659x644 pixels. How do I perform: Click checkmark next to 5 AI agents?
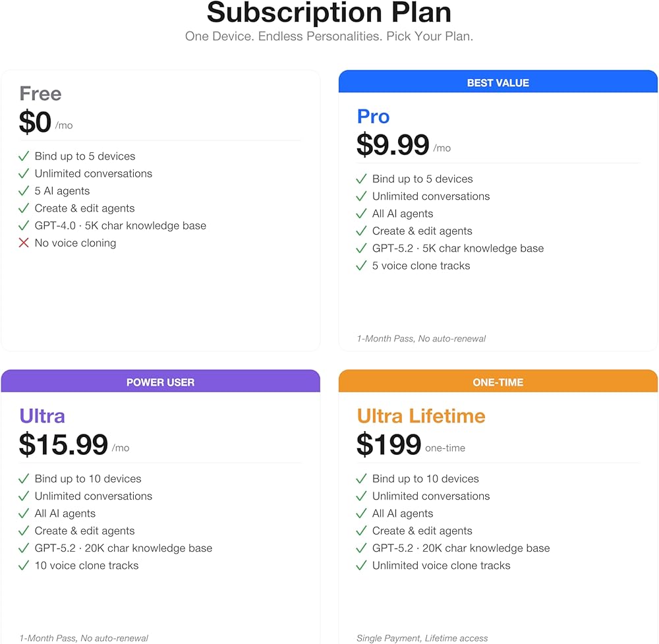[24, 191]
